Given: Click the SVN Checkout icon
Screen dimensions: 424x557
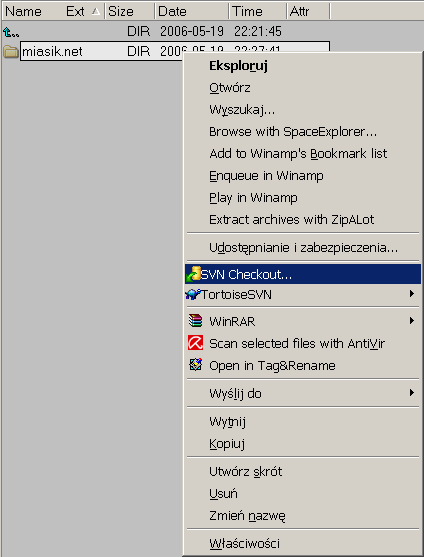Looking at the screenshot, I should [193, 274].
